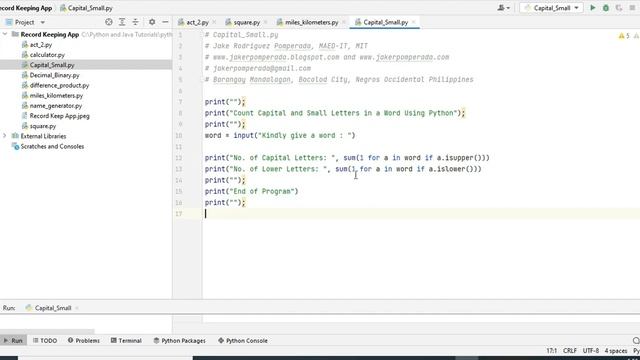The height and width of the screenshot is (360, 640).
Task: Expand External Libraries node
Action: [x=5, y=136]
